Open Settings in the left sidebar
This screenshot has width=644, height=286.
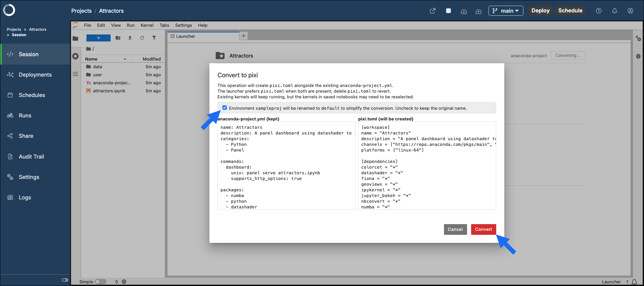click(35, 177)
